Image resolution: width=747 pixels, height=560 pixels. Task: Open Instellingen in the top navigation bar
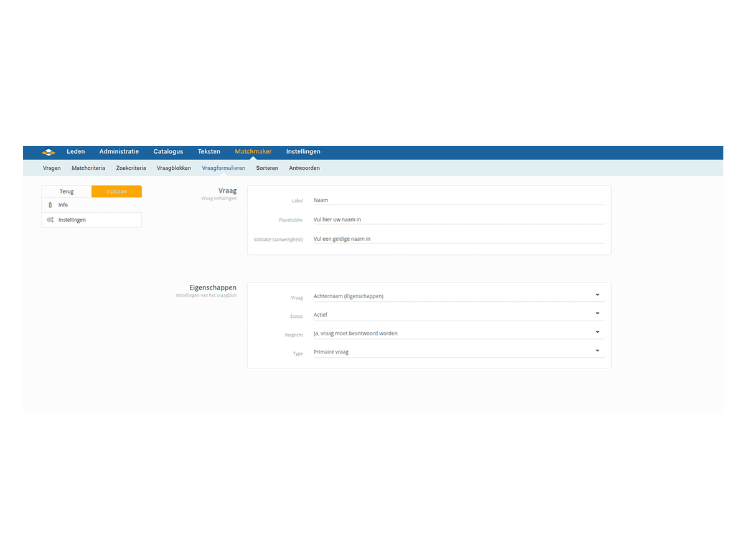pos(303,152)
